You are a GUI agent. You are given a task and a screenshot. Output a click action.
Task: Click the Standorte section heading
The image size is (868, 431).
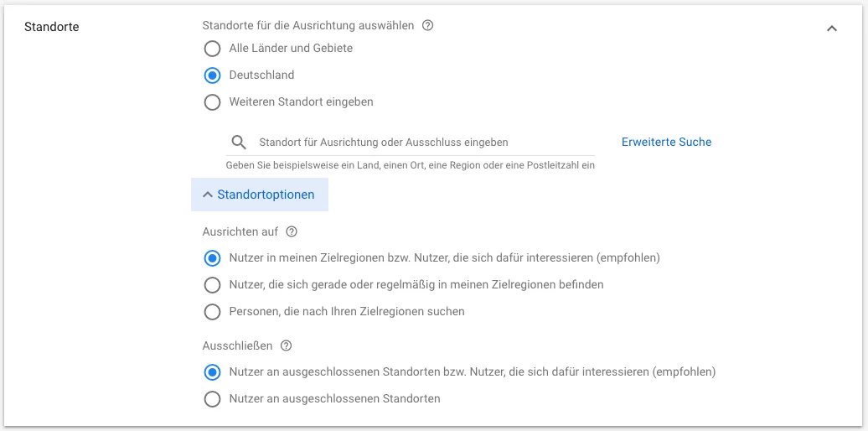(x=51, y=27)
